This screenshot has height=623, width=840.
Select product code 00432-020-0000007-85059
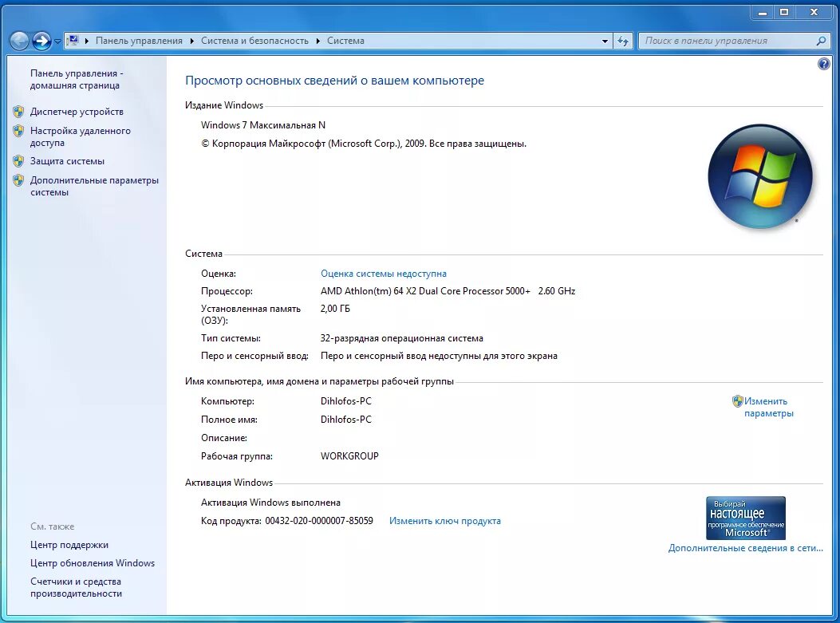pyautogui.click(x=319, y=521)
